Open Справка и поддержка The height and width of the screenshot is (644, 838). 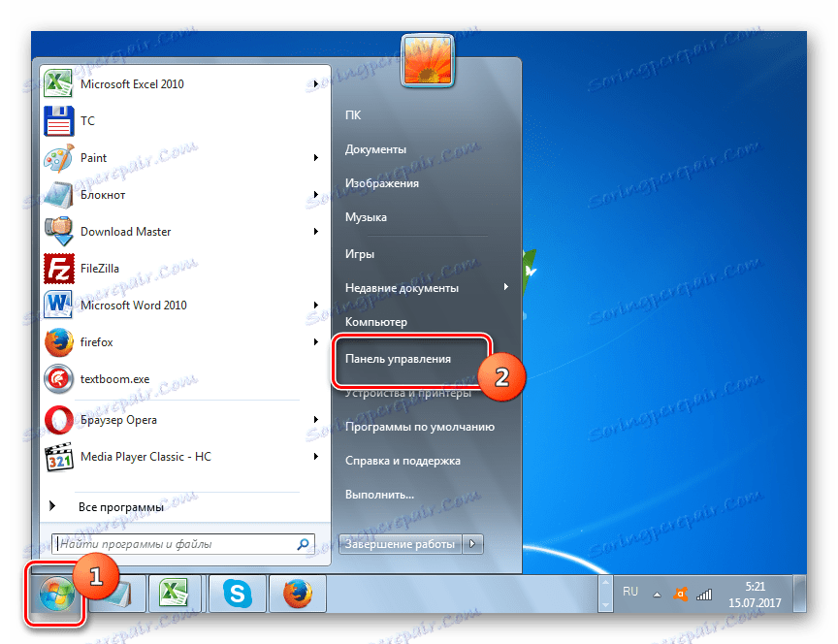[x=403, y=460]
